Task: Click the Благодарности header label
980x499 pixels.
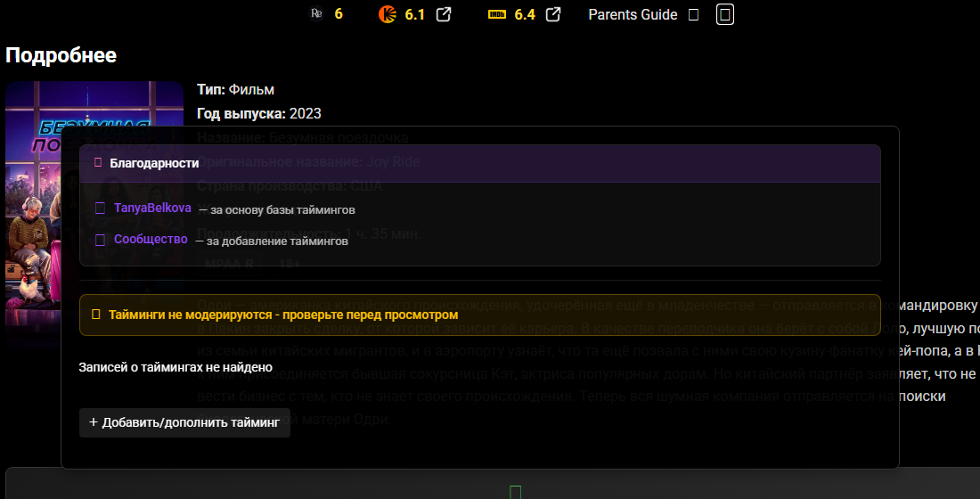Action: point(154,163)
